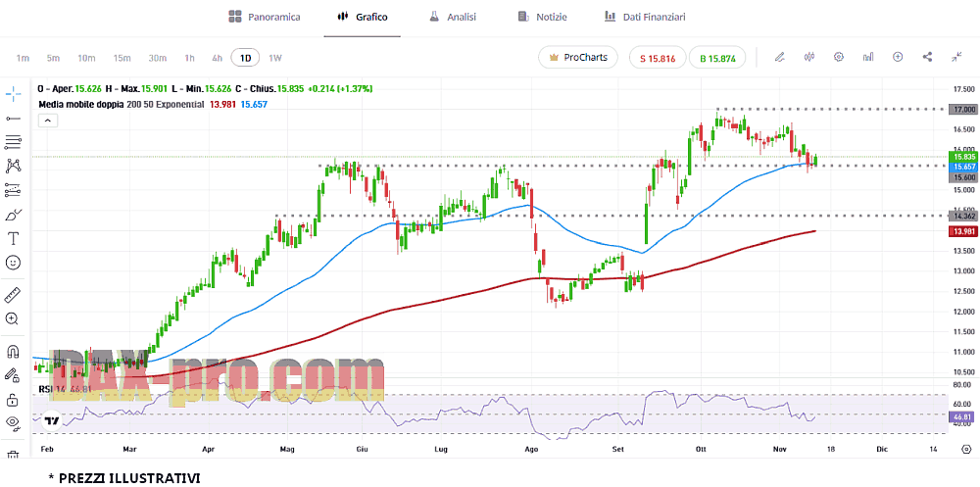Share the chart via share icon
This screenshot has width=980, height=487.
coord(927,57)
